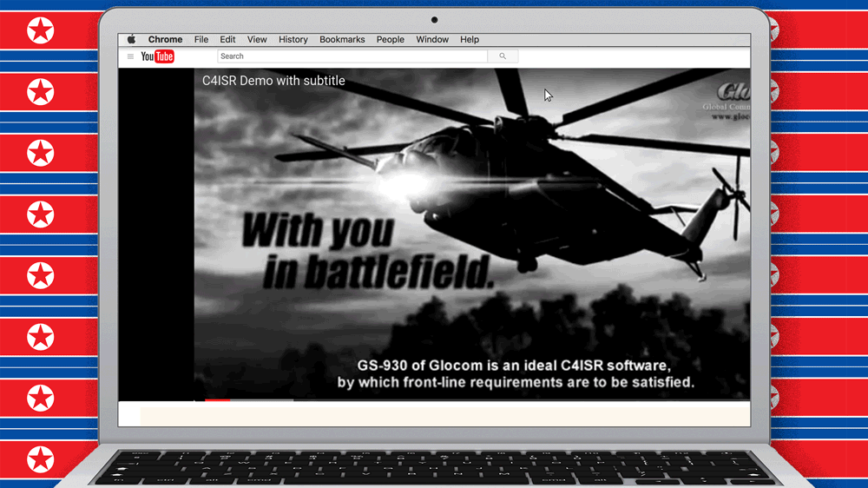Click the magnifier search button

coord(503,56)
